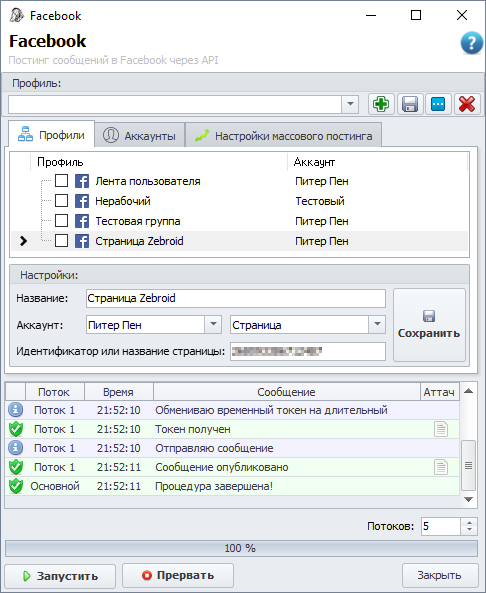Viewport: 486px width, 593px height.
Task: Check the Тестовая группа profile checkbox
Action: (61, 220)
